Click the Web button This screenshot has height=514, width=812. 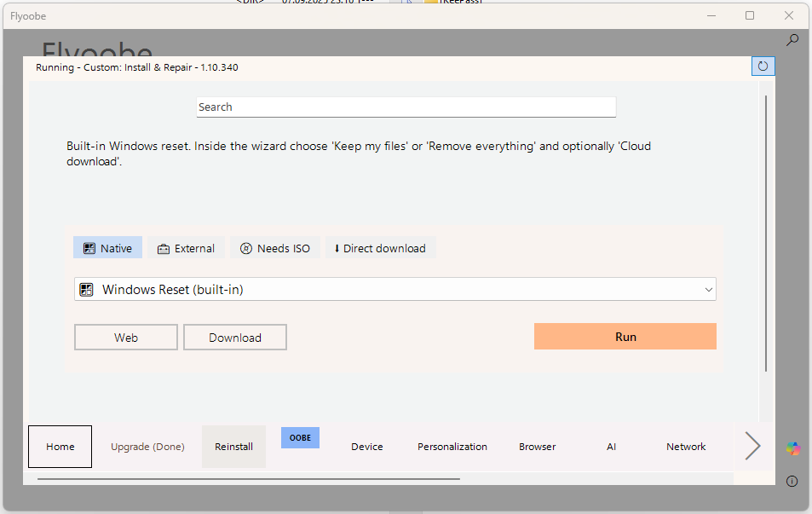coord(126,338)
